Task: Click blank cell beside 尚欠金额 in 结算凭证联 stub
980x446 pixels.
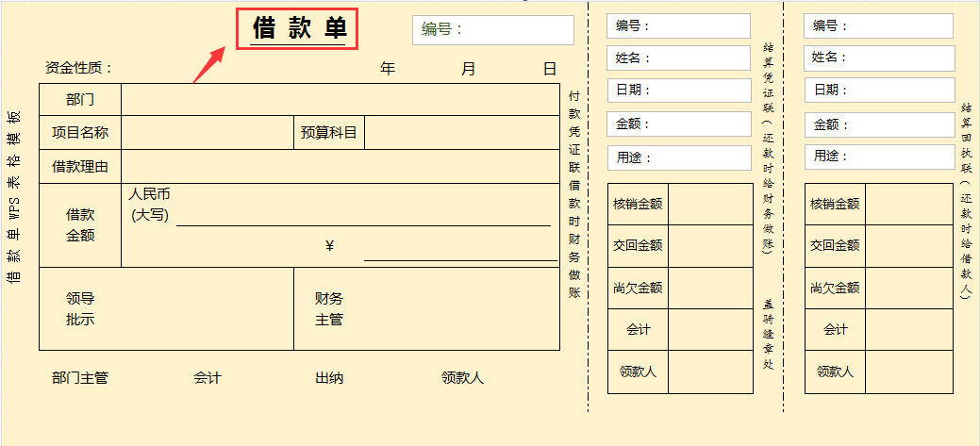Action: [x=710, y=288]
